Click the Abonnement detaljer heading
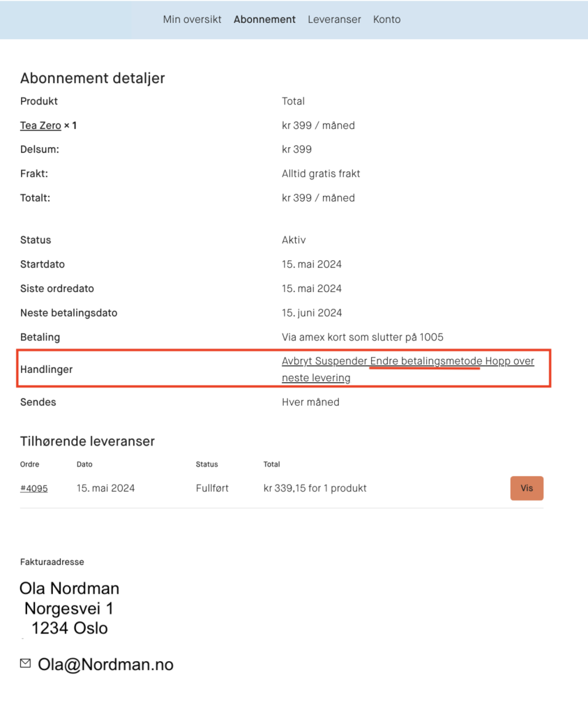This screenshot has height=714, width=588. 93,78
